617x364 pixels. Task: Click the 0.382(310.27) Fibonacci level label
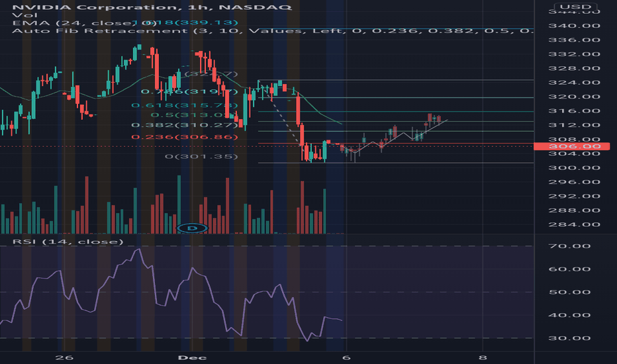coord(185,124)
